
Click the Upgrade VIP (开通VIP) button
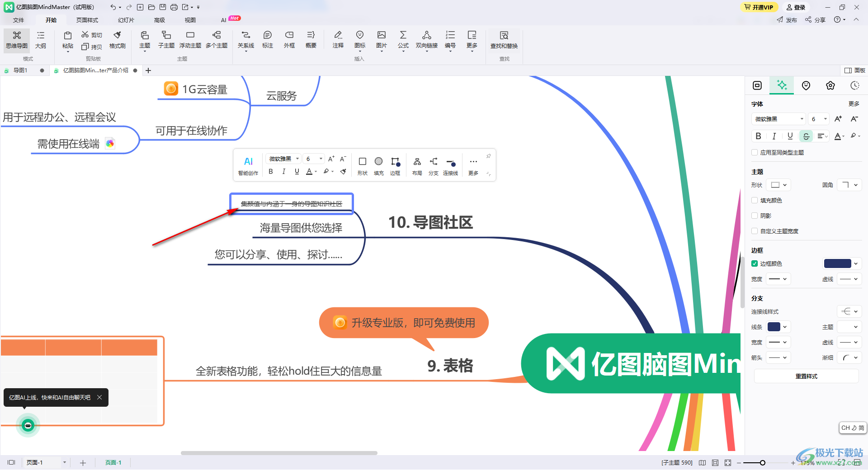click(x=759, y=7)
